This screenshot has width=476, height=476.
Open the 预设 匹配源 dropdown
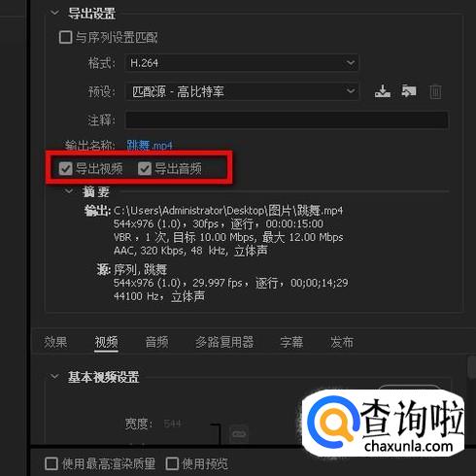pos(242,91)
